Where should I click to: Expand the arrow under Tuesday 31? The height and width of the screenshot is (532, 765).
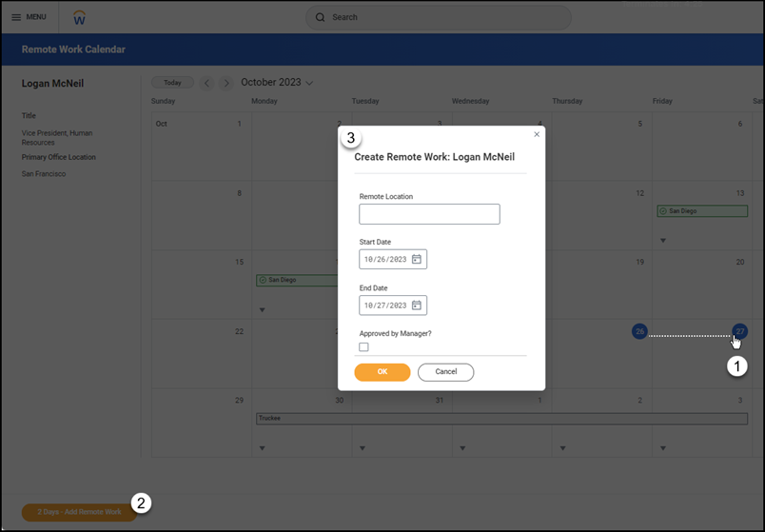(363, 448)
